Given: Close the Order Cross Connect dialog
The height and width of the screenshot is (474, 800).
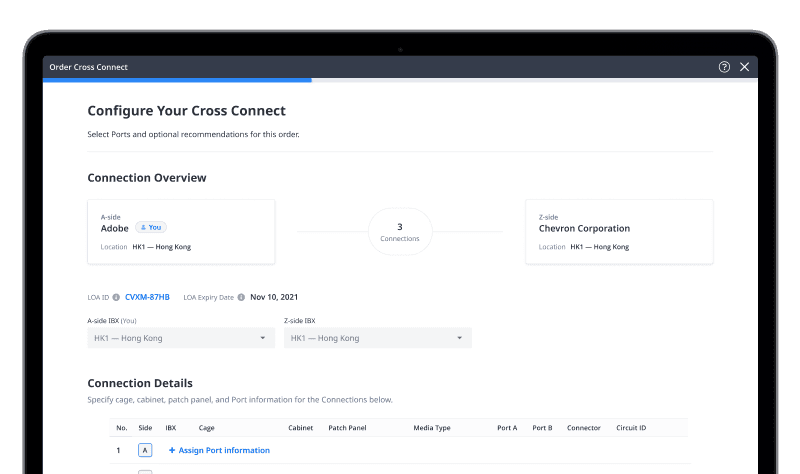Looking at the screenshot, I should click(744, 67).
